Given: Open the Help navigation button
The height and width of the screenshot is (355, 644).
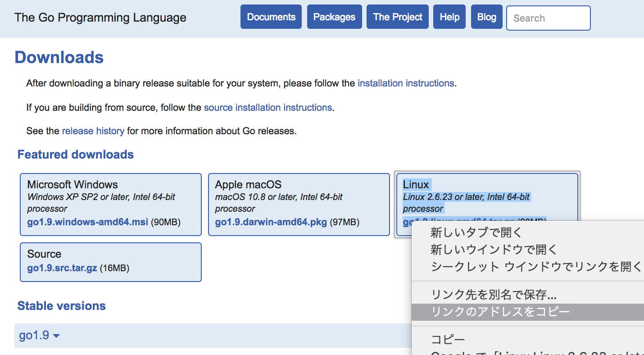Looking at the screenshot, I should pyautogui.click(x=449, y=17).
